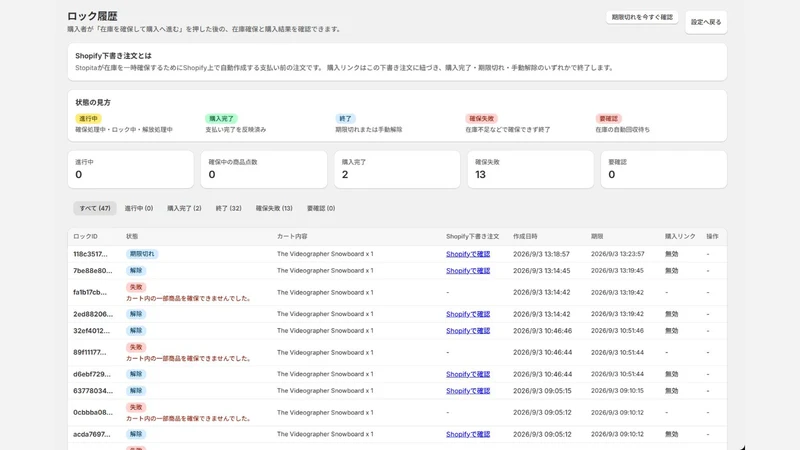The width and height of the screenshot is (800, 450).
Task: Click lock ID 2ed88206...
Action: tap(93, 314)
